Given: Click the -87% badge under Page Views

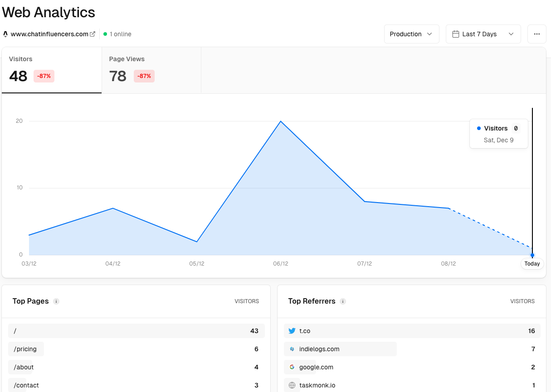Looking at the screenshot, I should click(144, 76).
